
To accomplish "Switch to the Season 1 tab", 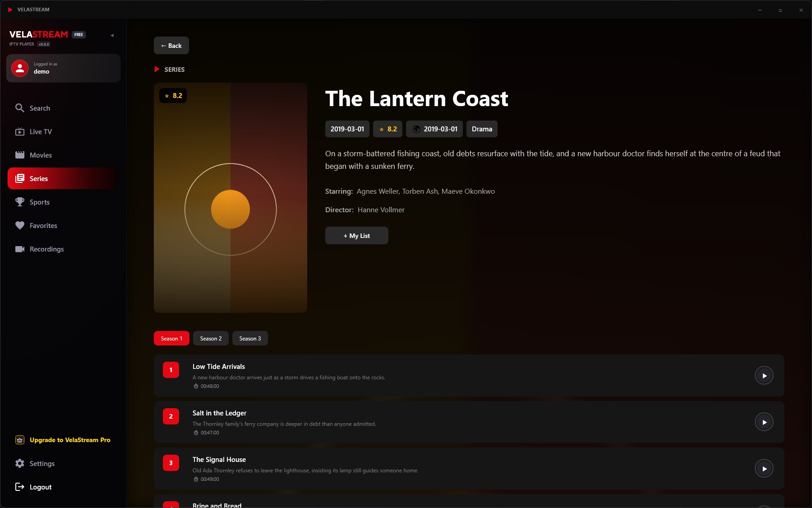I will coord(171,339).
